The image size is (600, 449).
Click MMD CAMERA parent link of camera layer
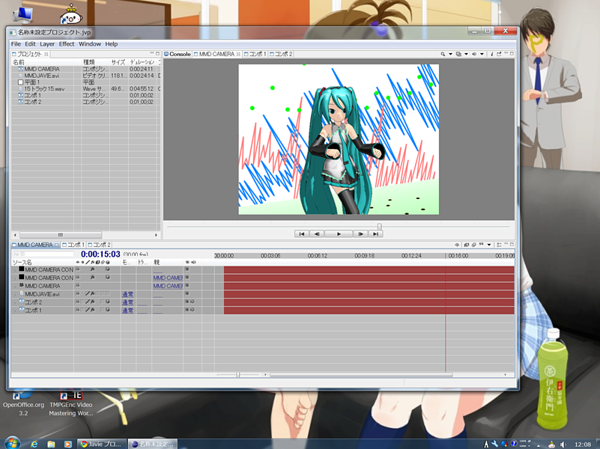[x=168, y=286]
